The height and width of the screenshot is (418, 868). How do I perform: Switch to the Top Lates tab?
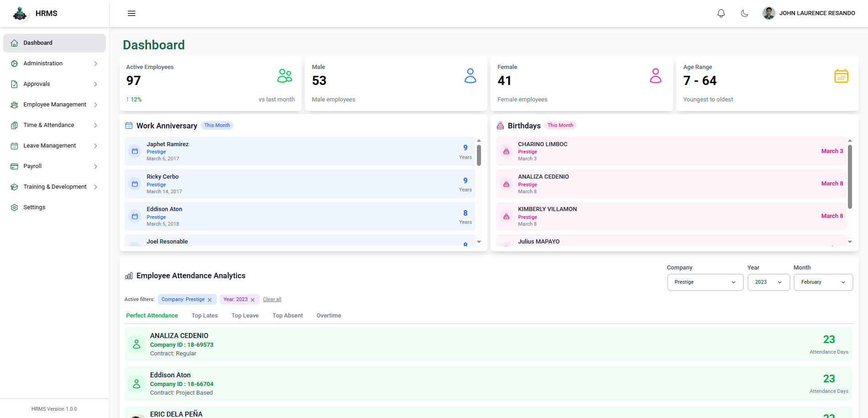204,316
